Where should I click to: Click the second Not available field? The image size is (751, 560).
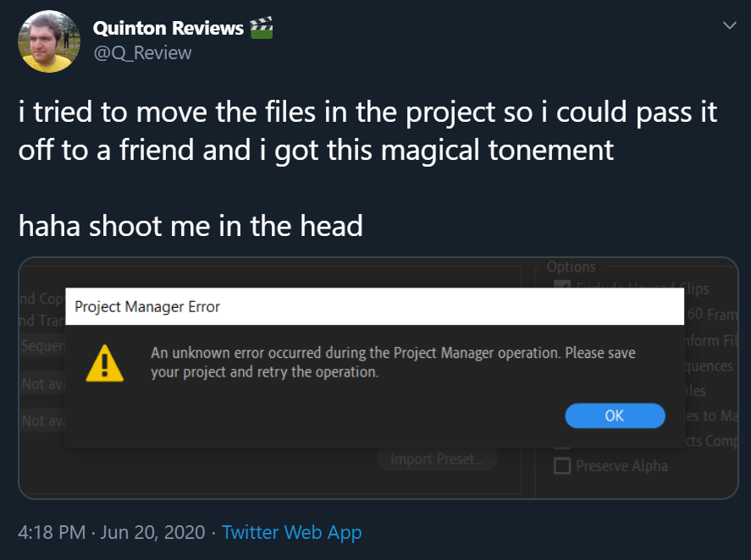(x=42, y=420)
